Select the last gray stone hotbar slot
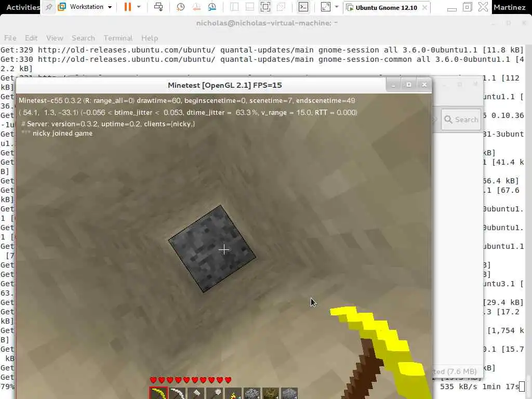532x399 pixels. tap(289, 394)
